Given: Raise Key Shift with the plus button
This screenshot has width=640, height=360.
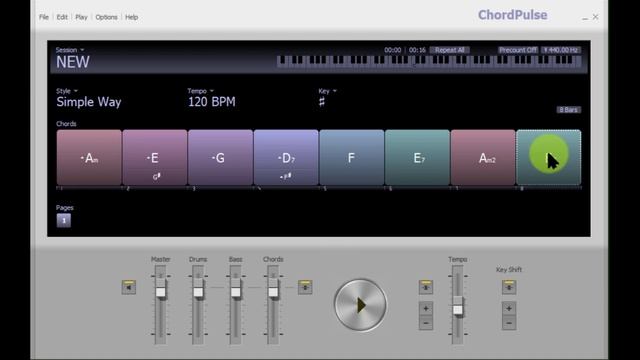Looking at the screenshot, I should click(x=509, y=308).
